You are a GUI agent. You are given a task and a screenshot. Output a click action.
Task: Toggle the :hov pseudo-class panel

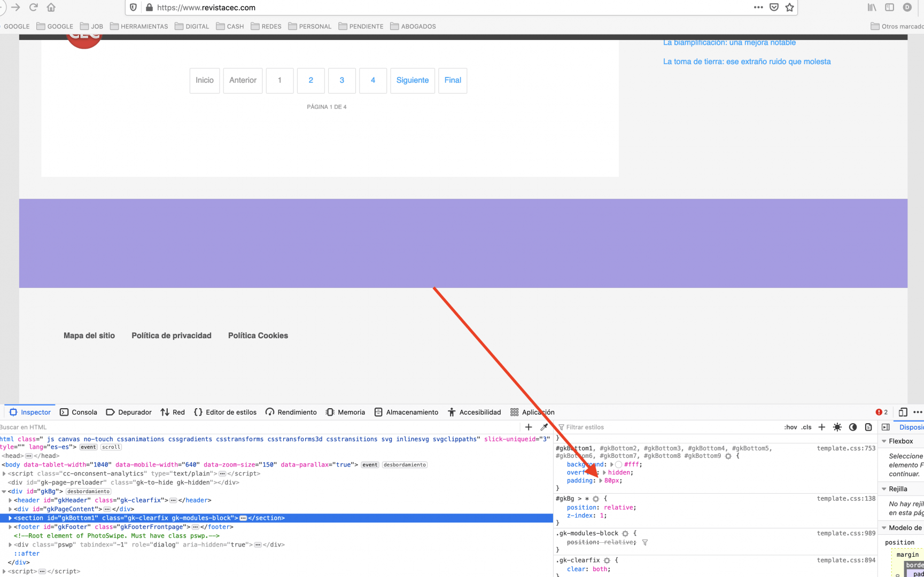790,427
